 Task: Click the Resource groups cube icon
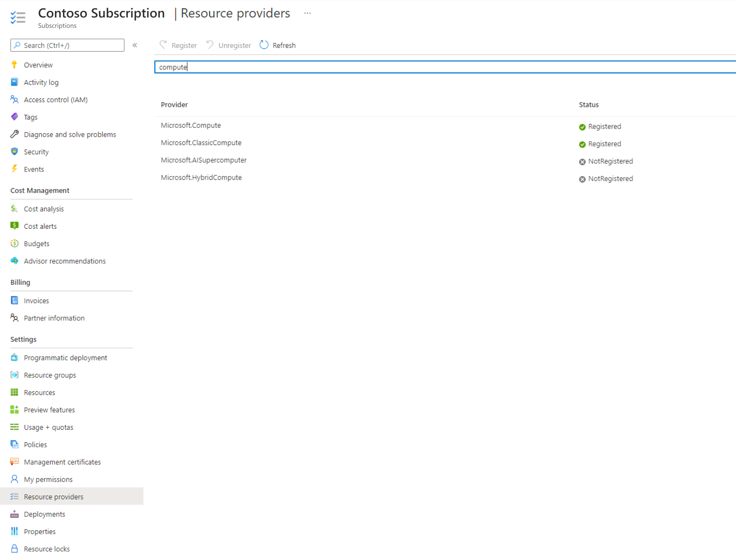pos(14,375)
